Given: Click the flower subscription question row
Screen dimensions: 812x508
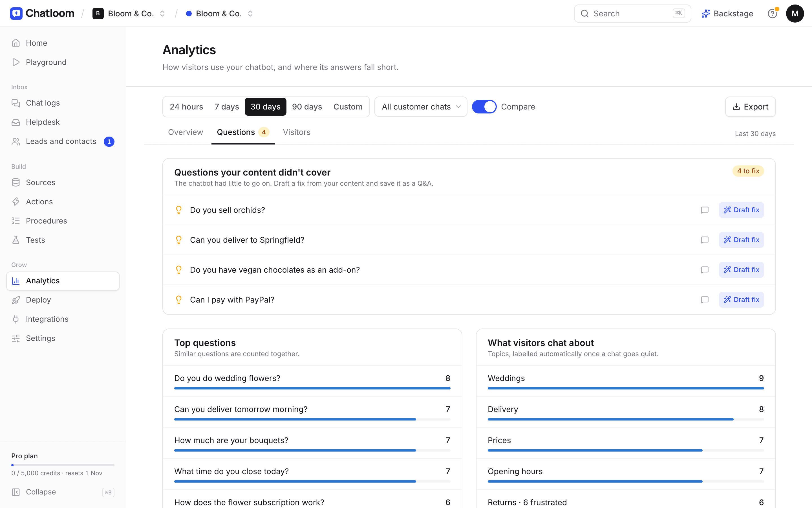Looking at the screenshot, I should pyautogui.click(x=312, y=499).
